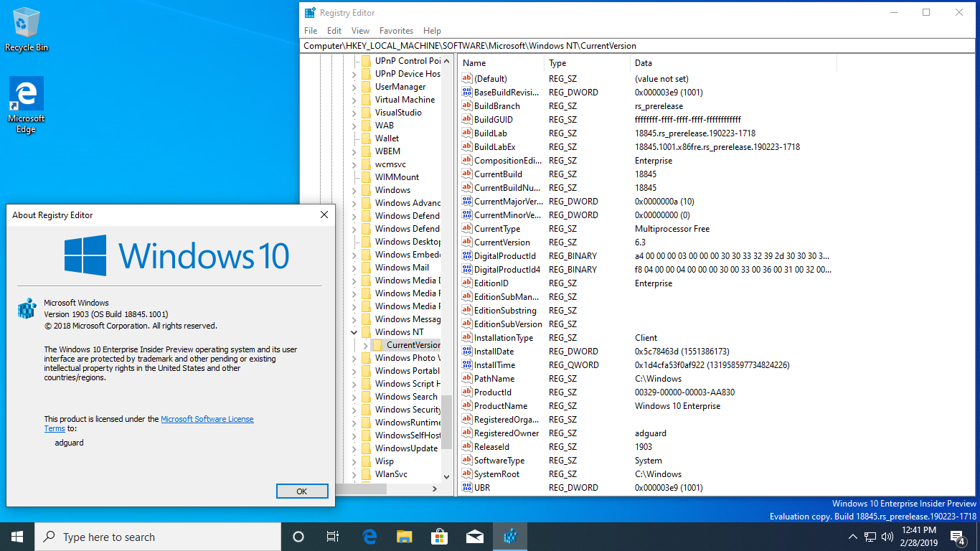
Task: Select the Wallet key in the tree
Action: [387, 138]
